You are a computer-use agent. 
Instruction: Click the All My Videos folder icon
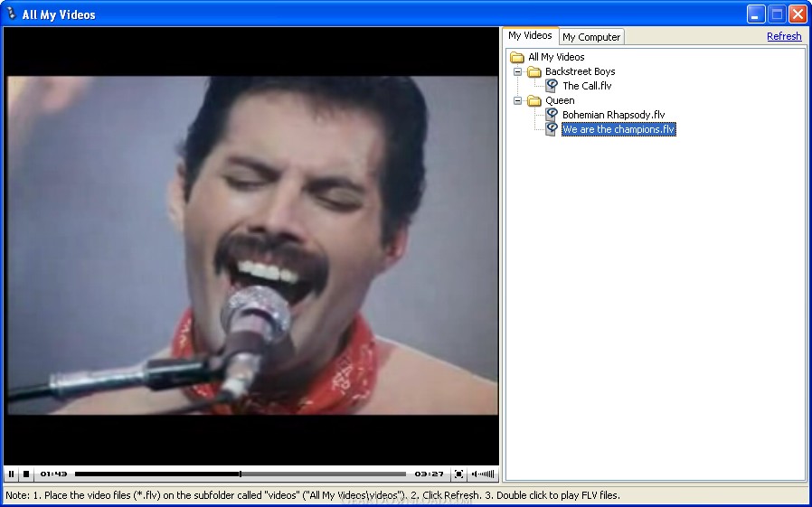pos(517,57)
